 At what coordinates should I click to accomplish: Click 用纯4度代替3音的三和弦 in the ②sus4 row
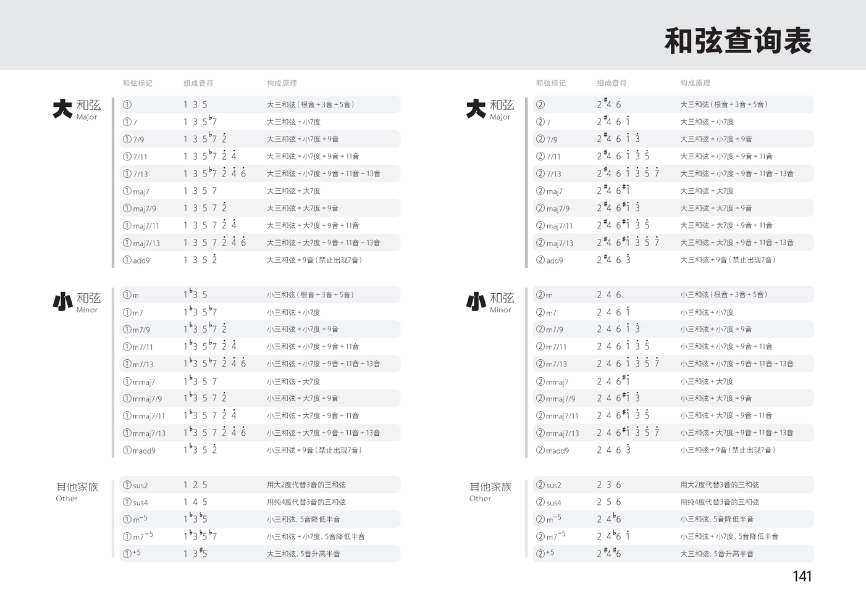pos(720,502)
